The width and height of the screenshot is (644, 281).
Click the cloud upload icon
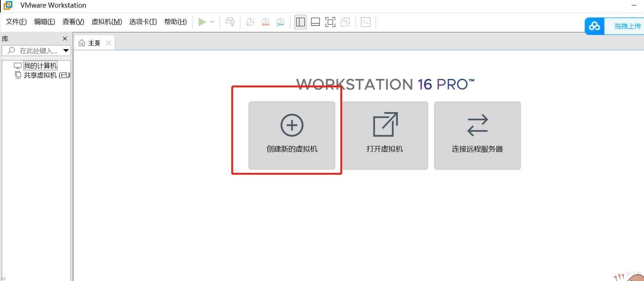click(595, 26)
